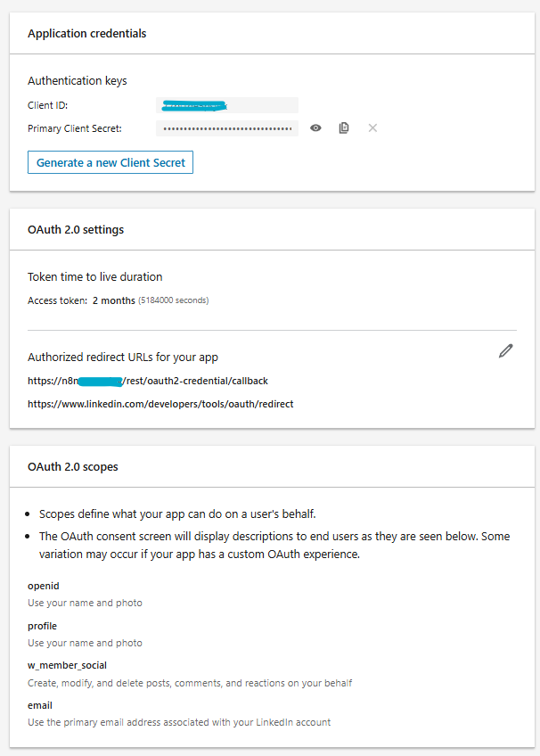Select the openid scope entry

[x=44, y=587]
